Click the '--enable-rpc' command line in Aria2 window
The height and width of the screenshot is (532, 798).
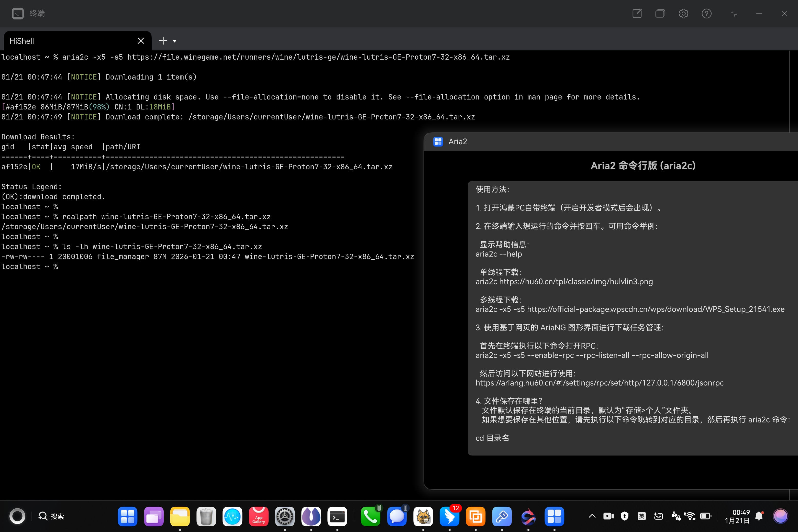point(592,355)
